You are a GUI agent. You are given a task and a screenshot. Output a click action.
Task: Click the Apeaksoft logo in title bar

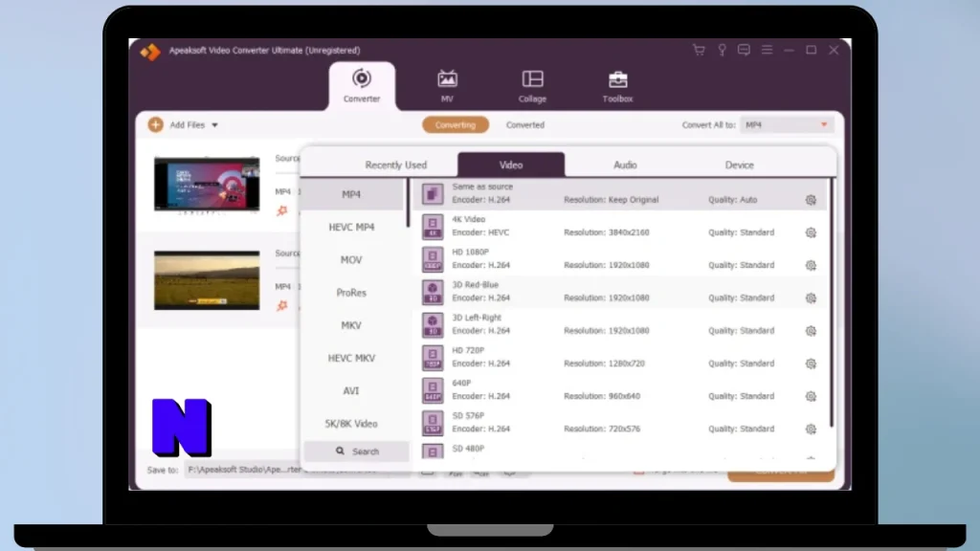pyautogui.click(x=150, y=52)
